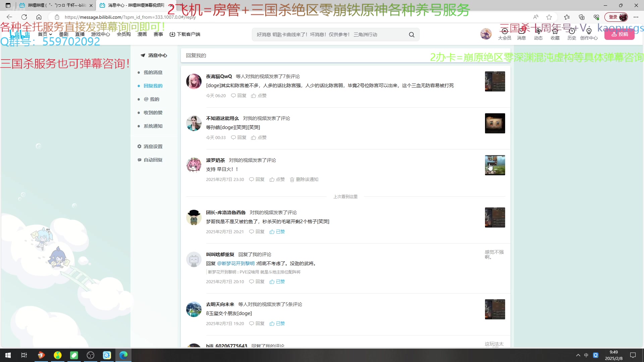Go to 直播 in top nav

80,34
